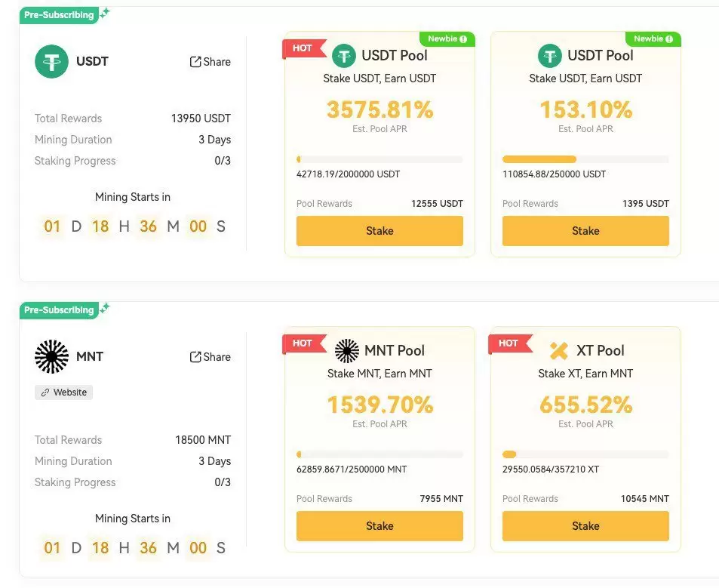
Task: Stake in the XT Pool
Action: pos(585,526)
